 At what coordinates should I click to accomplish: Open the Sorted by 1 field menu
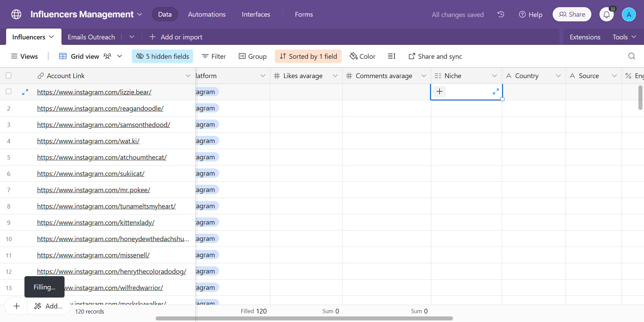(308, 56)
